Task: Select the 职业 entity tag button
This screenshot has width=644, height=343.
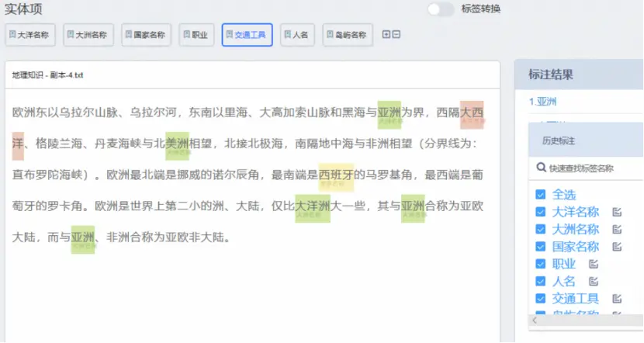Action: pyautogui.click(x=196, y=35)
